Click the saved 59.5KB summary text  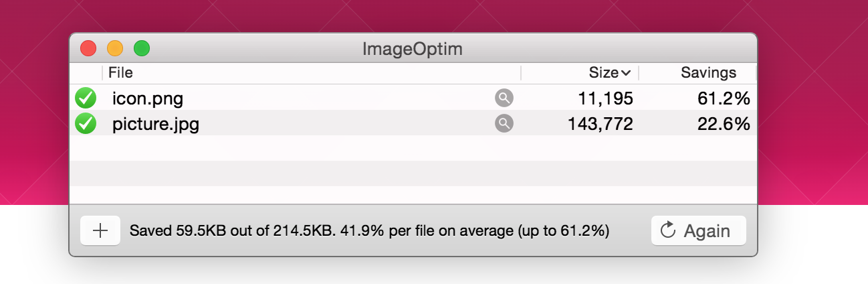tap(369, 231)
